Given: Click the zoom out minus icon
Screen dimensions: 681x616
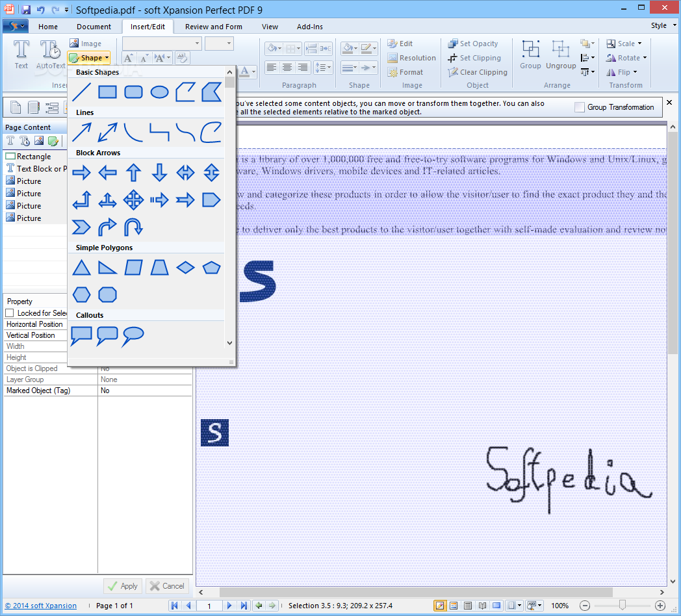Looking at the screenshot, I should coord(585,606).
